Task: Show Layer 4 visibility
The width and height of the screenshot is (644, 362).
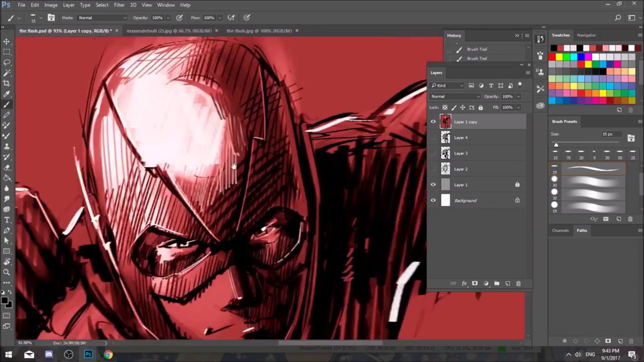Action: 433,137
